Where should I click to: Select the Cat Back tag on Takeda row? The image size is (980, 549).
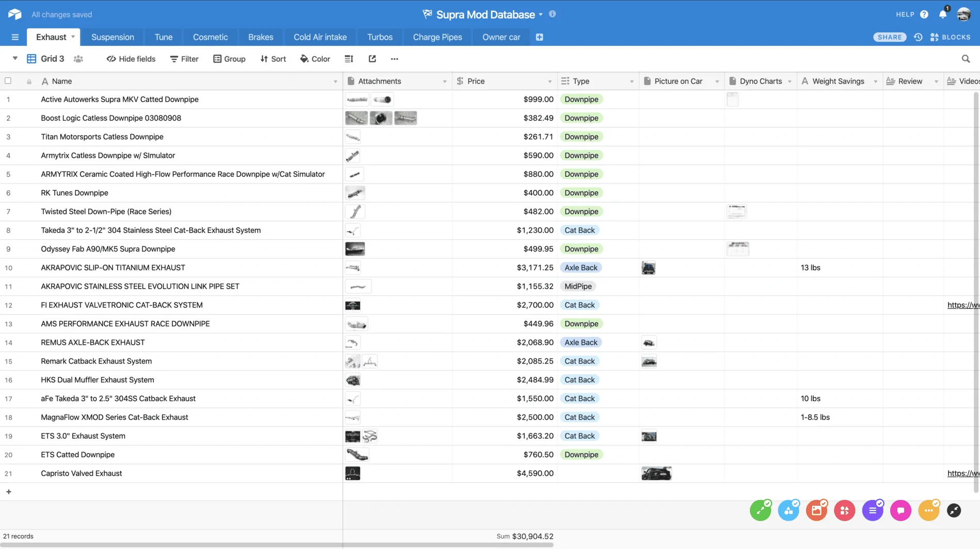[579, 230]
